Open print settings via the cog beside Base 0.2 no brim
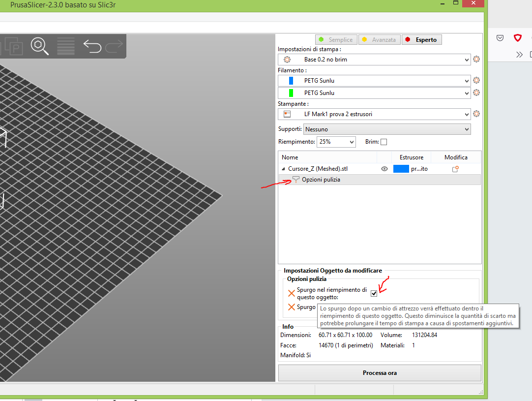The height and width of the screenshot is (401, 532). (476, 59)
